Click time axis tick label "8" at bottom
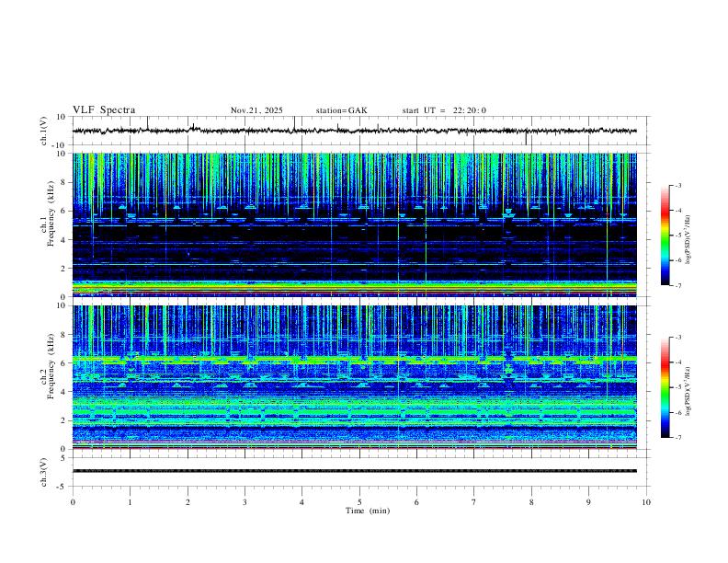The image size is (728, 563). 531,502
